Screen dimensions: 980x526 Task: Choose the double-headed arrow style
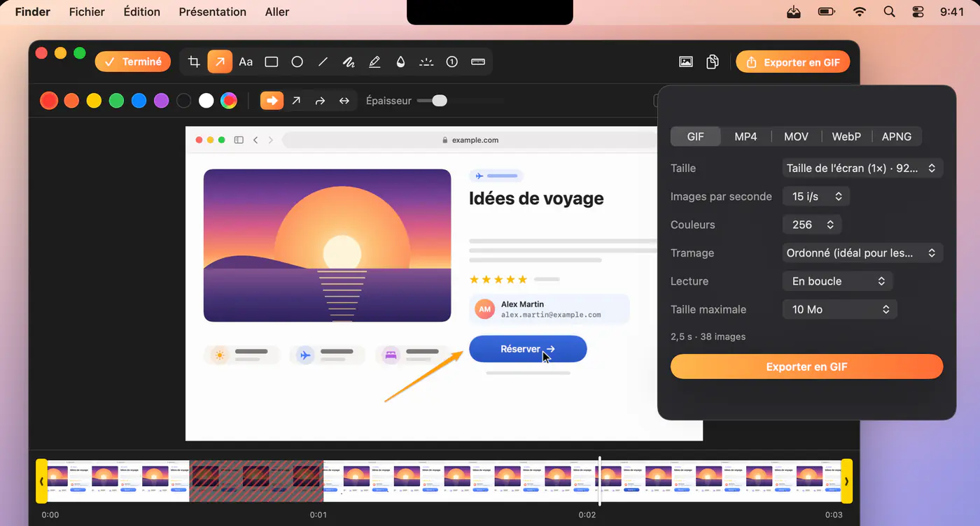tap(344, 101)
